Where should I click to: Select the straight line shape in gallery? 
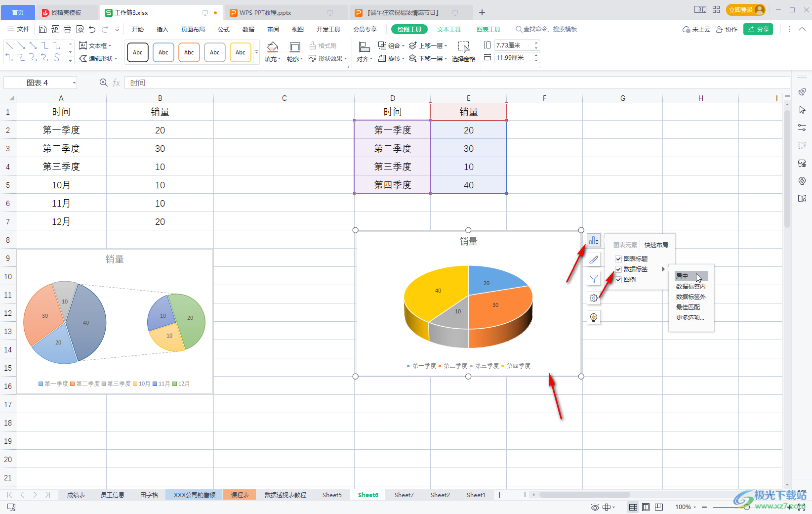[9, 45]
